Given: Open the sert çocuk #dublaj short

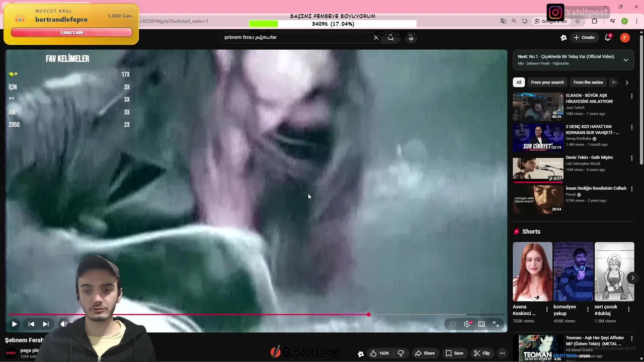Looking at the screenshot, I should (614, 271).
